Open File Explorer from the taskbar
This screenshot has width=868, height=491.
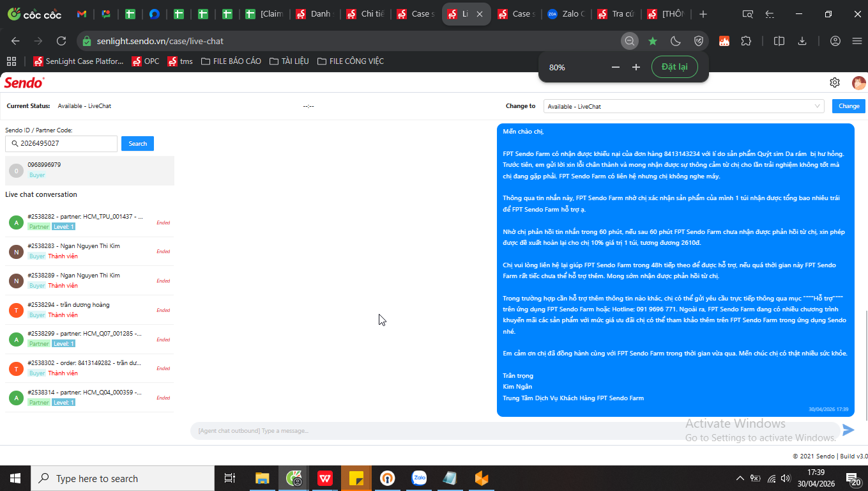coord(263,478)
